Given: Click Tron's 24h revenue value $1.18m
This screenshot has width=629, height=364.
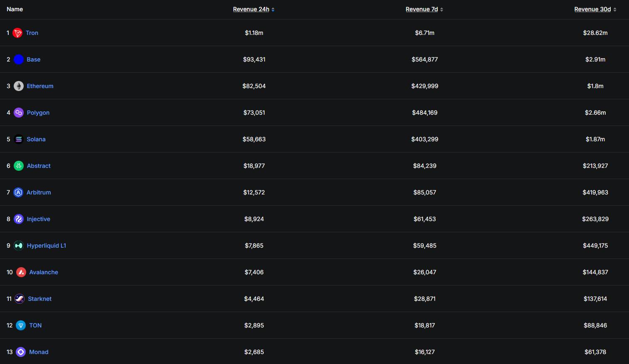Looking at the screenshot, I should (x=254, y=33).
